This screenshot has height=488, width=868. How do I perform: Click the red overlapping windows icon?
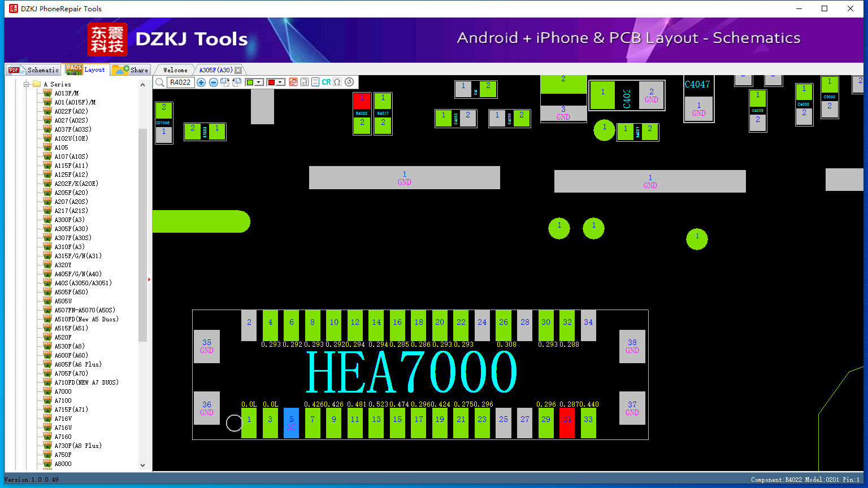pyautogui.click(x=293, y=82)
